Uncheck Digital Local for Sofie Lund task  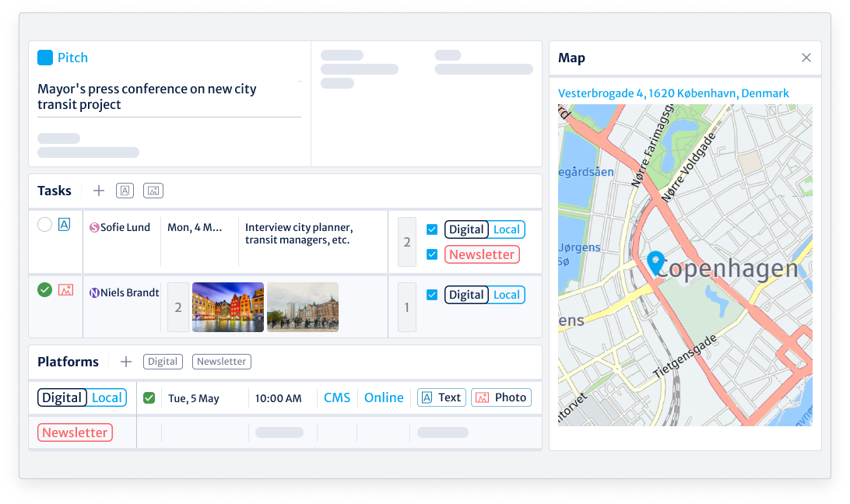pyautogui.click(x=432, y=229)
